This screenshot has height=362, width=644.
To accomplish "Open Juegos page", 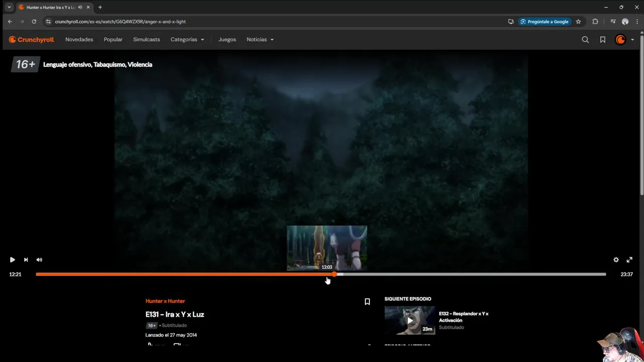I will (227, 39).
